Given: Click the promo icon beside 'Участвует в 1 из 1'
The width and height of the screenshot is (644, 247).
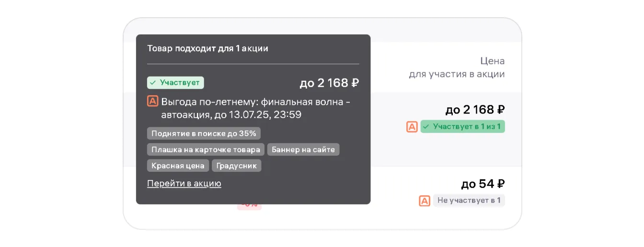Looking at the screenshot, I should [412, 127].
